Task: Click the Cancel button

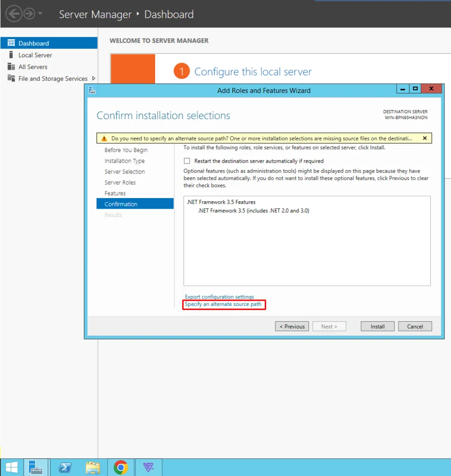Action: tap(415, 326)
